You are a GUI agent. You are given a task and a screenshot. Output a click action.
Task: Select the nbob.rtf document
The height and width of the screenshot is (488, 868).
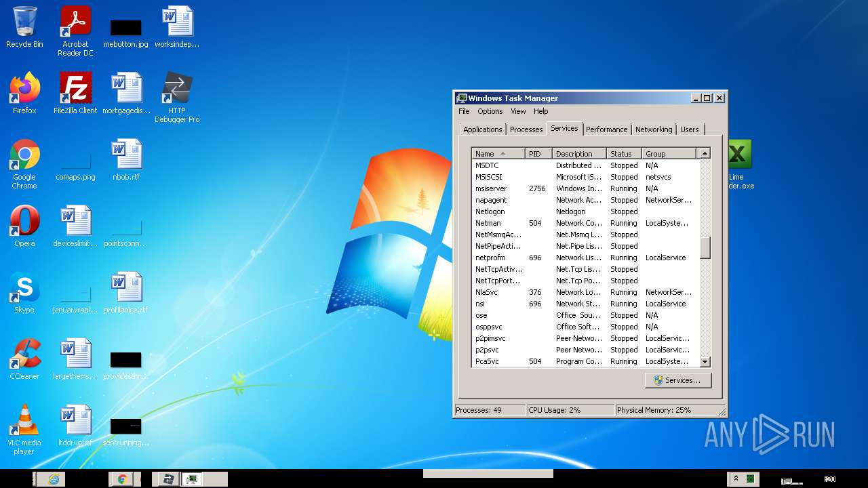[x=126, y=160]
